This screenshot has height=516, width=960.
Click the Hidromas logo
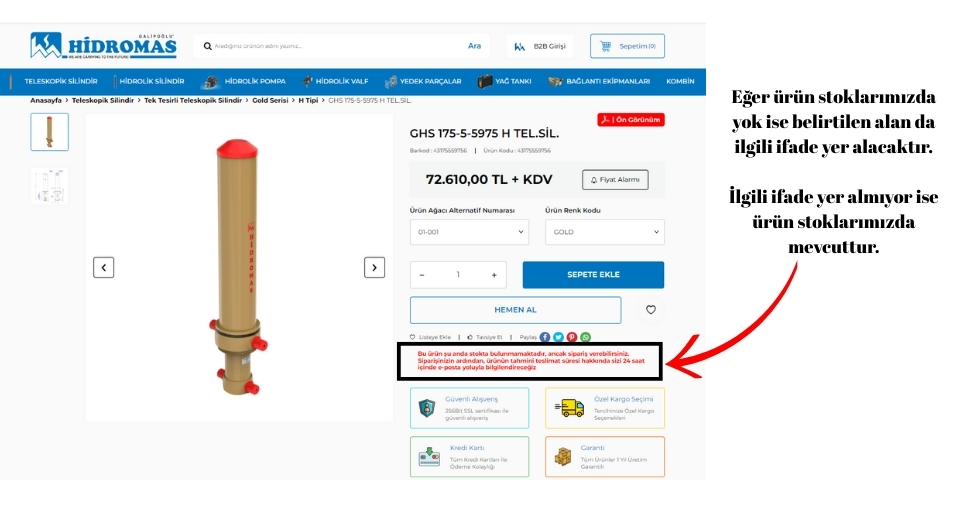(x=103, y=46)
